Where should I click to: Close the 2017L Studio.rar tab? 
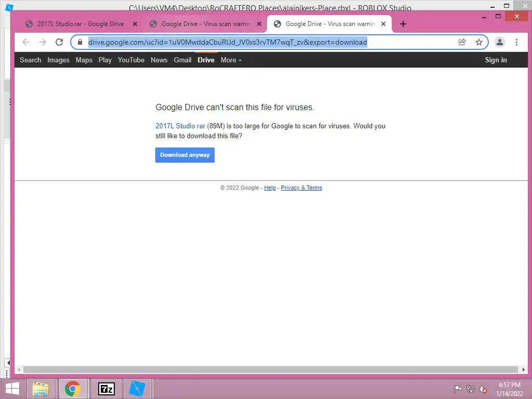point(135,24)
